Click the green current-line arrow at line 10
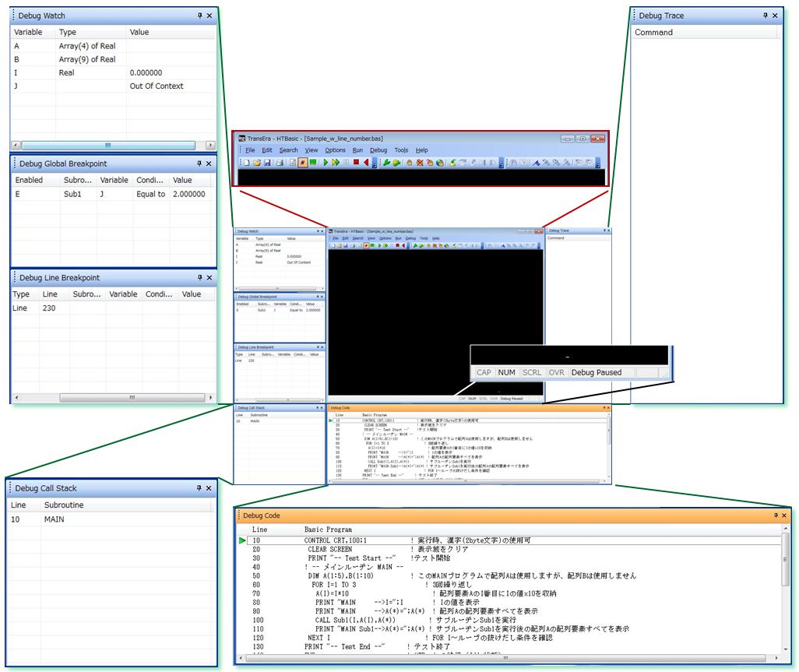This screenshot has height=672, width=799. (x=242, y=540)
